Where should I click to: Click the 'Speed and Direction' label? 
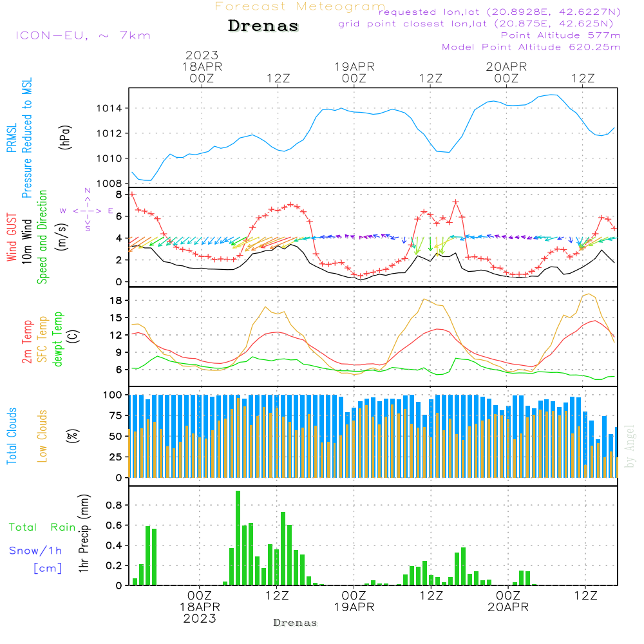coord(43,237)
